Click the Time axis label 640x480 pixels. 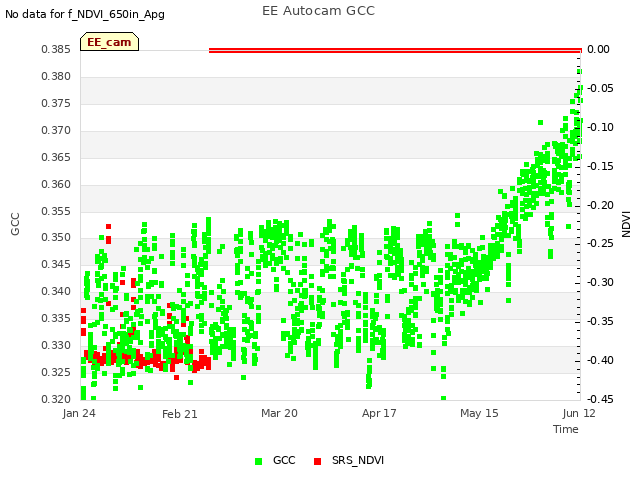[x=566, y=429]
